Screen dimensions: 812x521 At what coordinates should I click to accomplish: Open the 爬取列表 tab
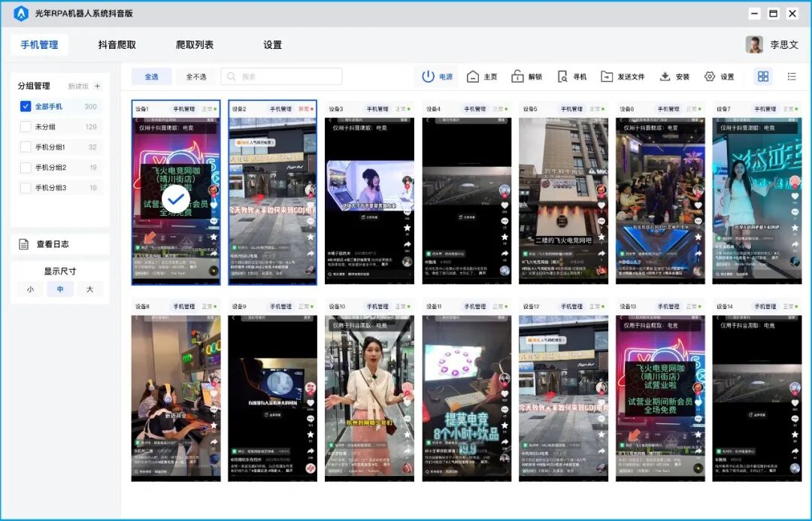195,44
